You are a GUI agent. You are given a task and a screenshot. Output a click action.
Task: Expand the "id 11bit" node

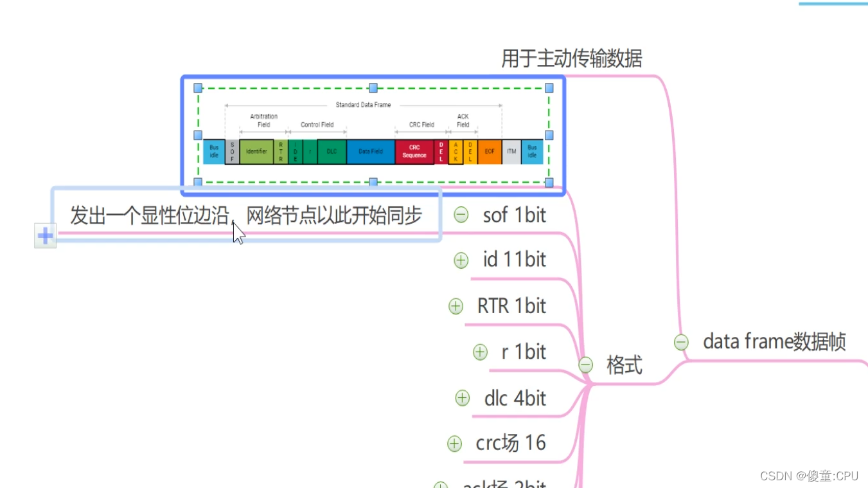461,260
